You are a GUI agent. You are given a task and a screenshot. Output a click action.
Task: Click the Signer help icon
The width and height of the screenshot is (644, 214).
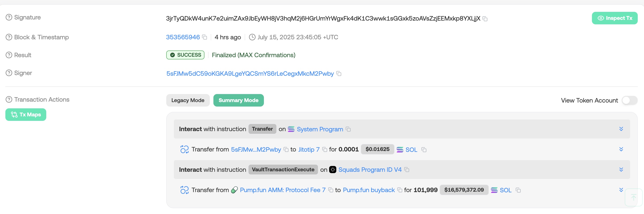9,73
